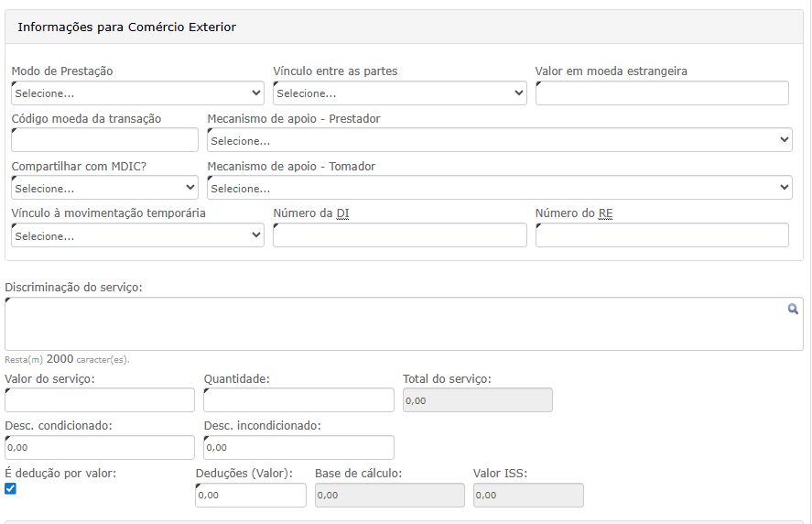Open Mecanismo de apoio - Prestador dropdown
The height and width of the screenshot is (524, 812).
pyautogui.click(x=499, y=140)
